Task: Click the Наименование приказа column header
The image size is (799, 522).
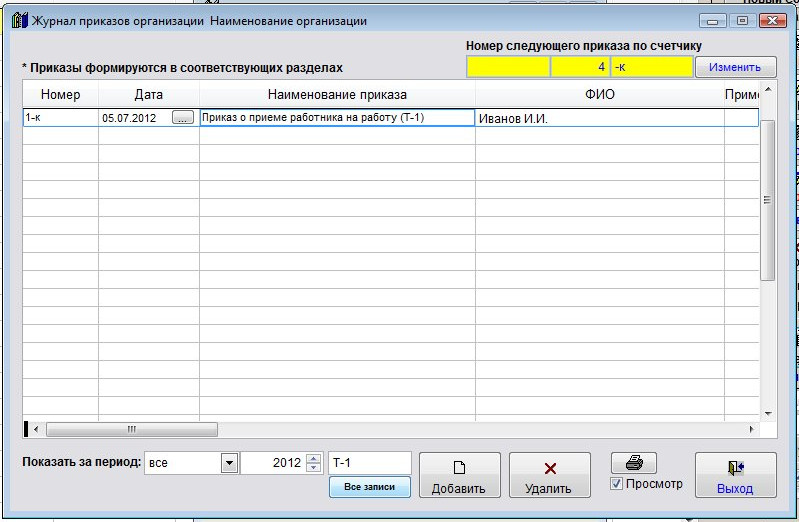Action: click(x=337, y=94)
